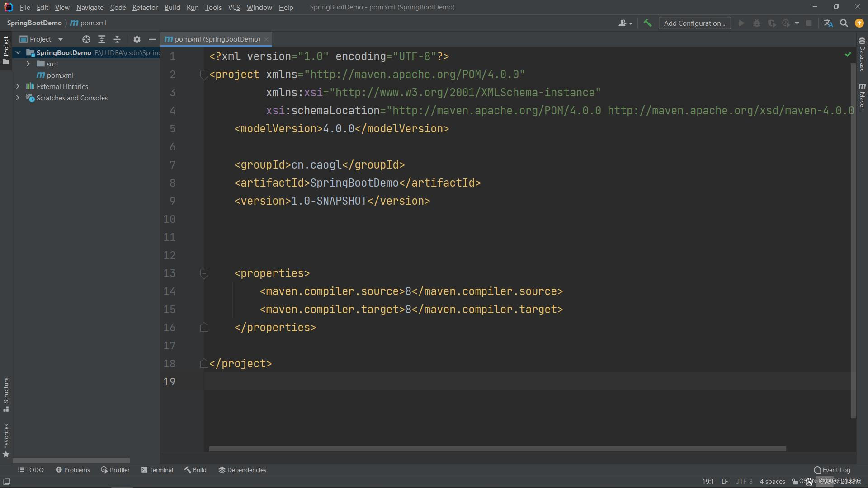
Task: Click the SpringBootDemo breadcrumb in navigation bar
Action: pos(34,23)
